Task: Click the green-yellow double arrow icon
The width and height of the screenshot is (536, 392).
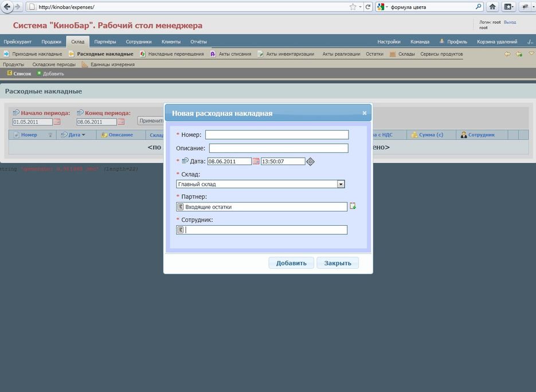Action: point(519,54)
